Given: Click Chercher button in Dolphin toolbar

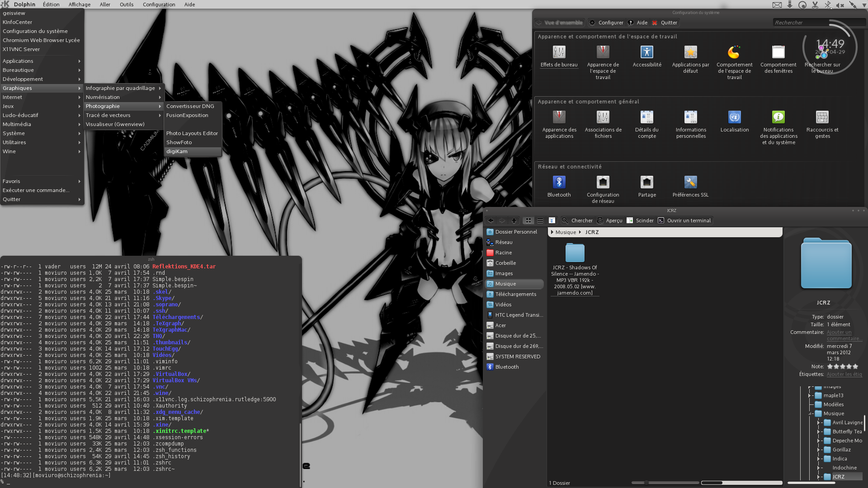Looking at the screenshot, I should [x=577, y=221].
